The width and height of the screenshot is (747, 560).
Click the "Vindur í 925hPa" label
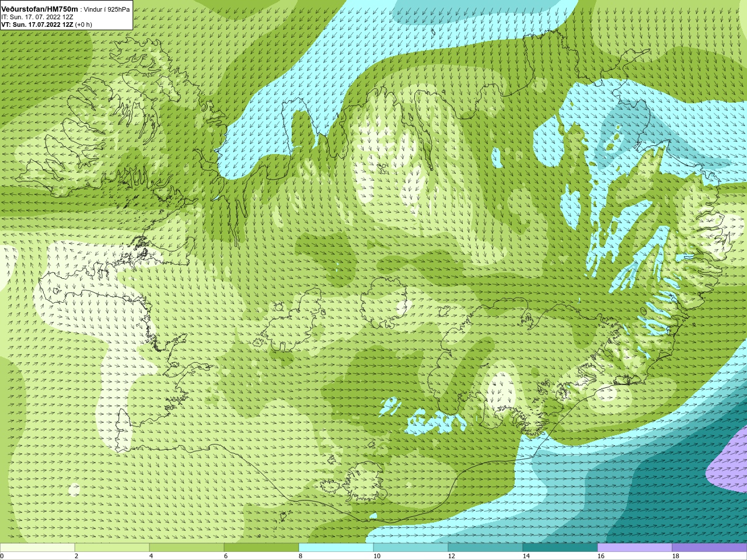click(107, 9)
